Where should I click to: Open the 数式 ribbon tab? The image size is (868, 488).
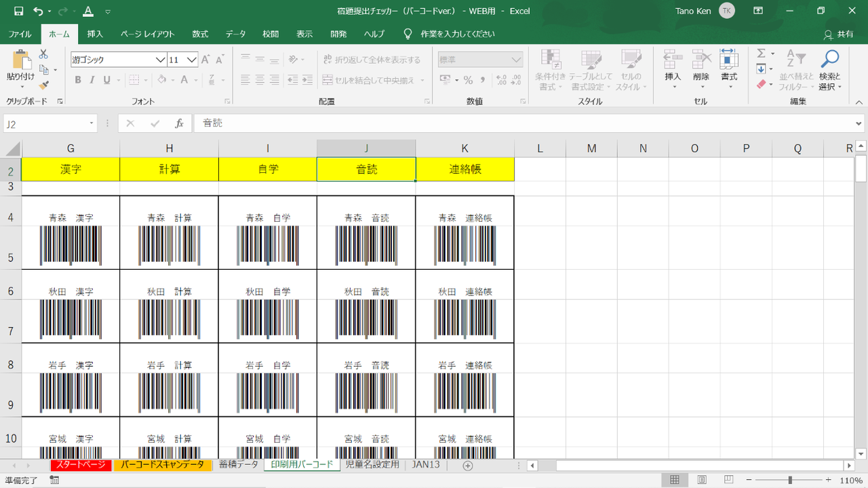point(200,34)
